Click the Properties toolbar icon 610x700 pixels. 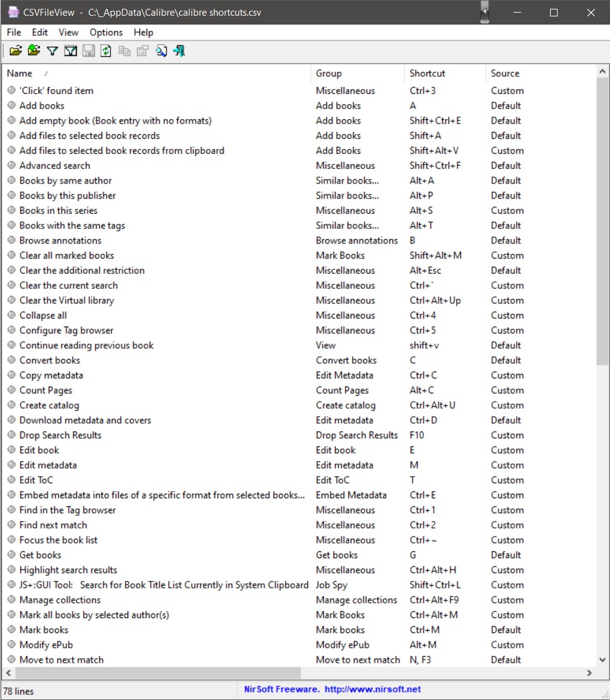tap(143, 51)
